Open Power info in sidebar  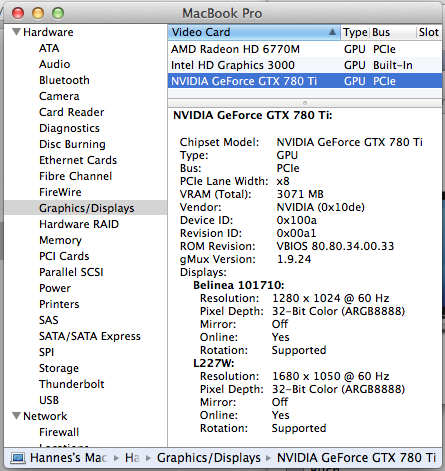pyautogui.click(x=55, y=288)
